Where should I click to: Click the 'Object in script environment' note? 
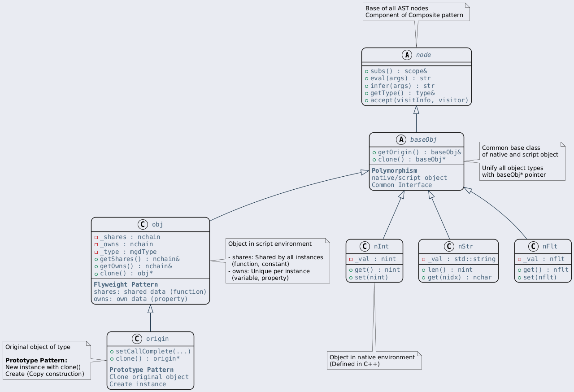click(x=278, y=261)
